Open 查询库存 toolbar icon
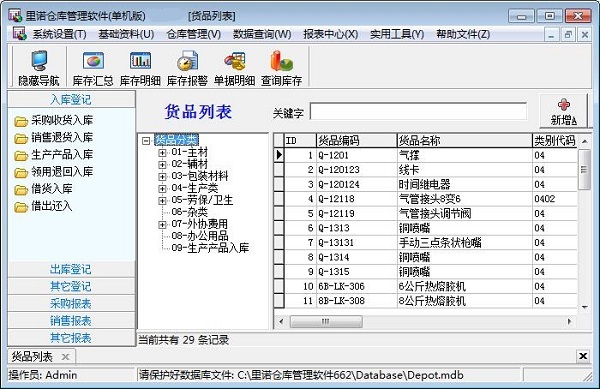 tap(281, 60)
